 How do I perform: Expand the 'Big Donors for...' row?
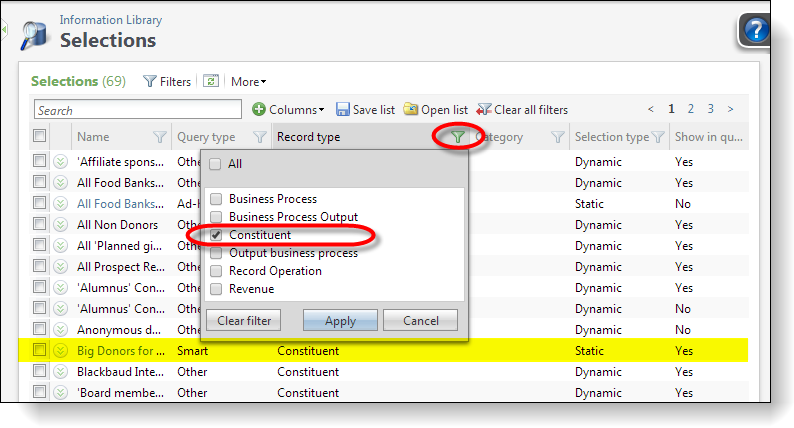click(60, 351)
